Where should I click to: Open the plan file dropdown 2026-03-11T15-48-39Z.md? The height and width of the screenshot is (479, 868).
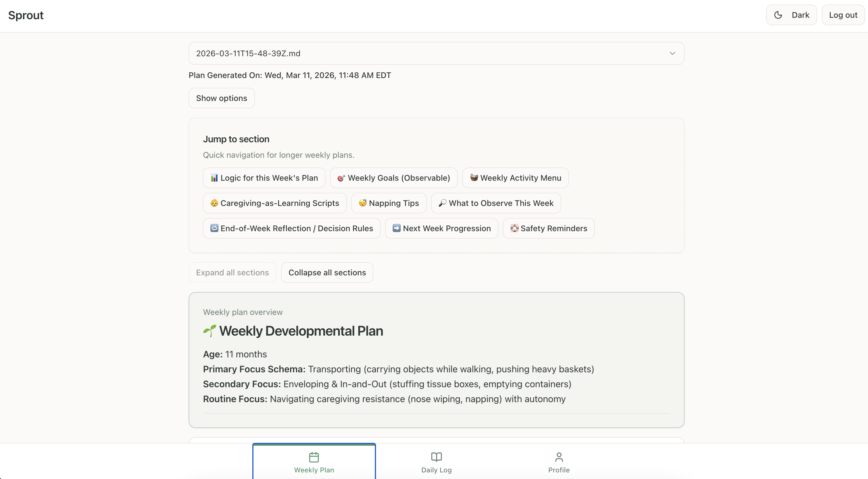[436, 54]
